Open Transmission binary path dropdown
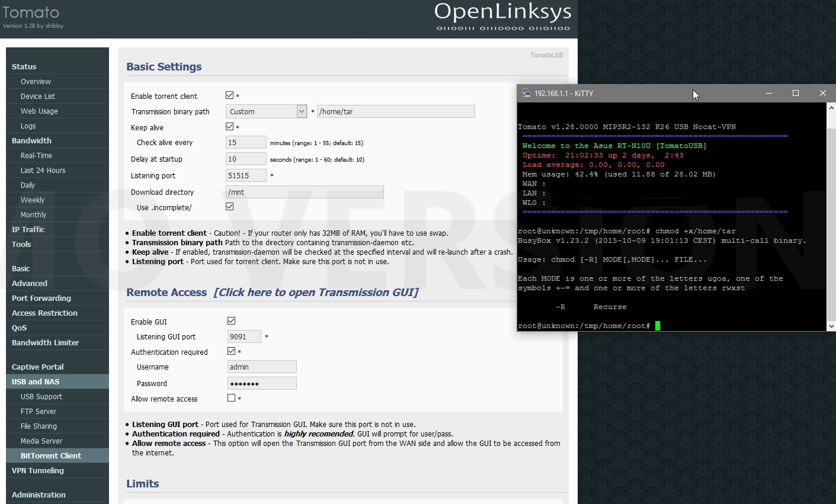 [267, 111]
